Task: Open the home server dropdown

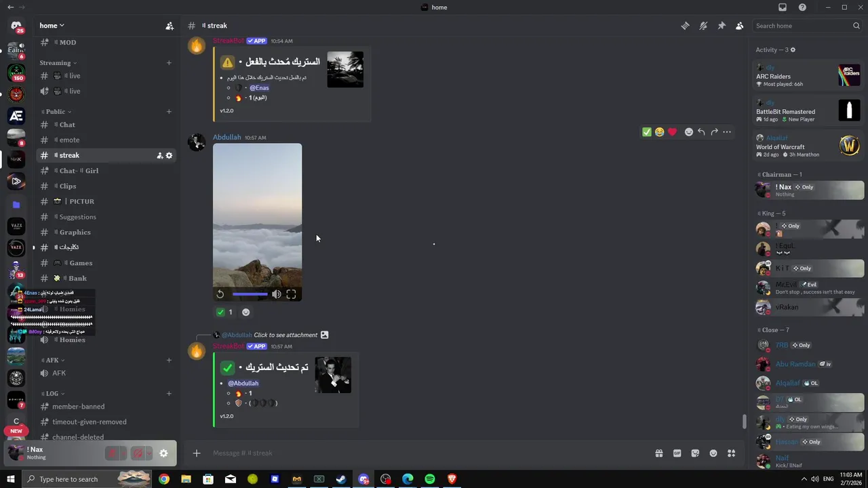Action: tap(52, 26)
